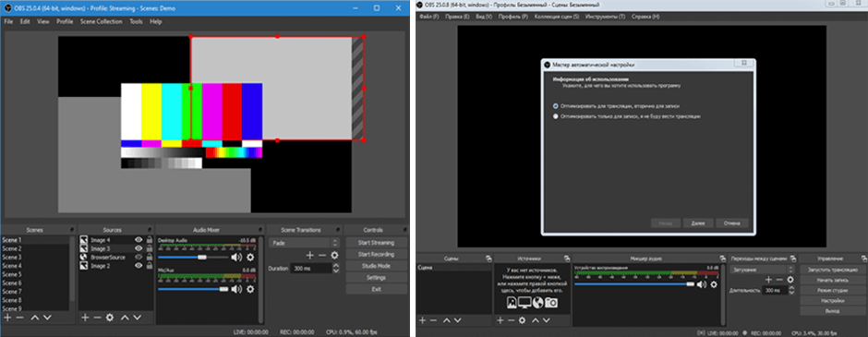Click Start Streaming button
This screenshot has height=337, width=868.
tap(377, 243)
